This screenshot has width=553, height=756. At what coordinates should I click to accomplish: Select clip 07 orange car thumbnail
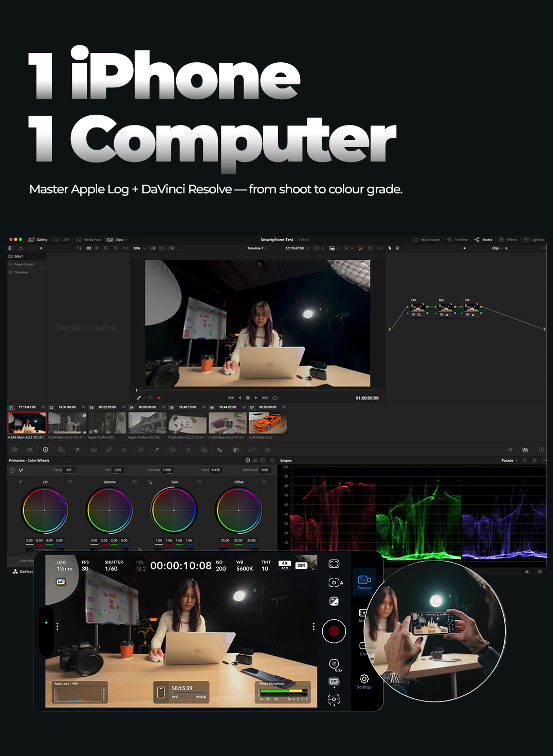pos(268,423)
